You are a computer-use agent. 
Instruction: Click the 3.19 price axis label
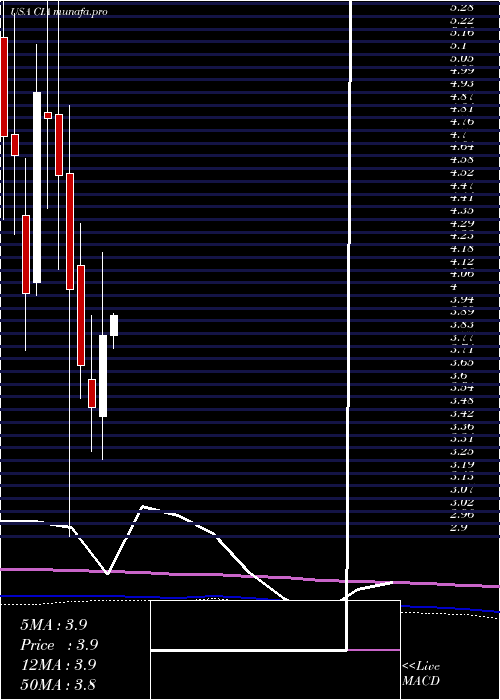click(462, 464)
